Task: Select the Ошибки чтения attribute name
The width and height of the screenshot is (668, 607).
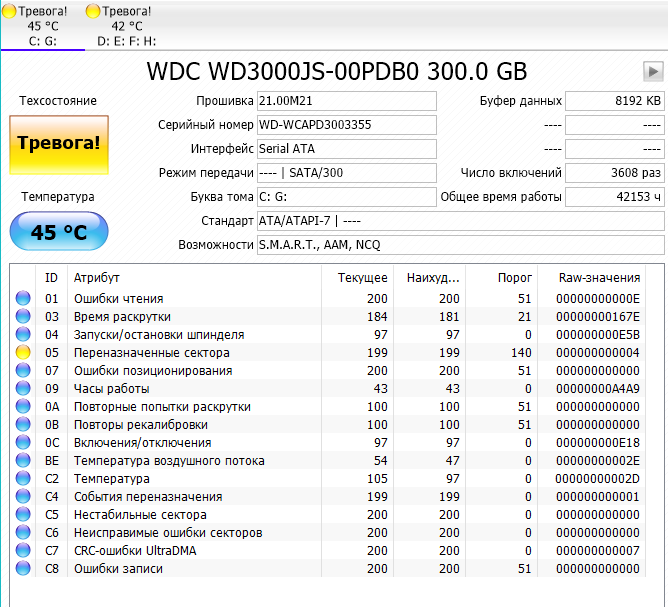Action: [x=118, y=299]
